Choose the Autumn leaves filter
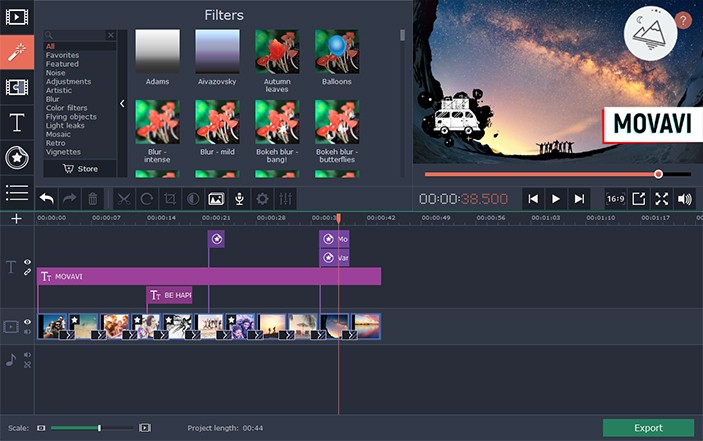The height and width of the screenshot is (441, 703). click(x=277, y=52)
